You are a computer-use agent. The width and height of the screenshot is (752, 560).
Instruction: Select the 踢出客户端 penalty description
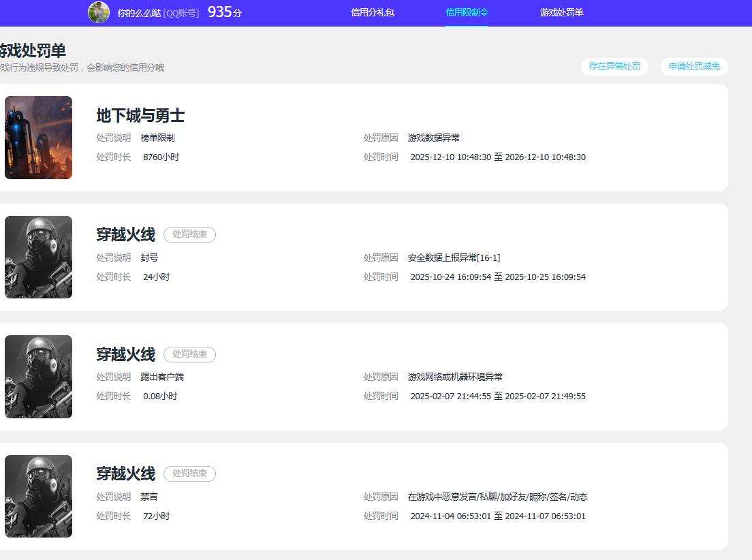[x=162, y=377]
